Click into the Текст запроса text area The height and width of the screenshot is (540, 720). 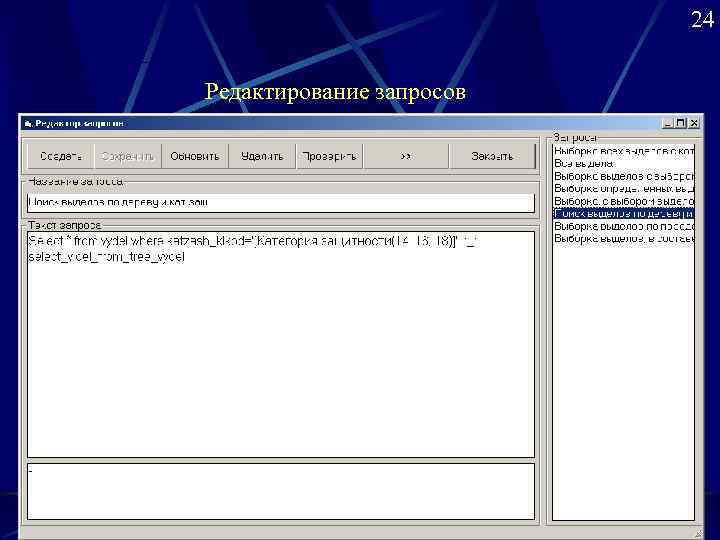pos(281,344)
